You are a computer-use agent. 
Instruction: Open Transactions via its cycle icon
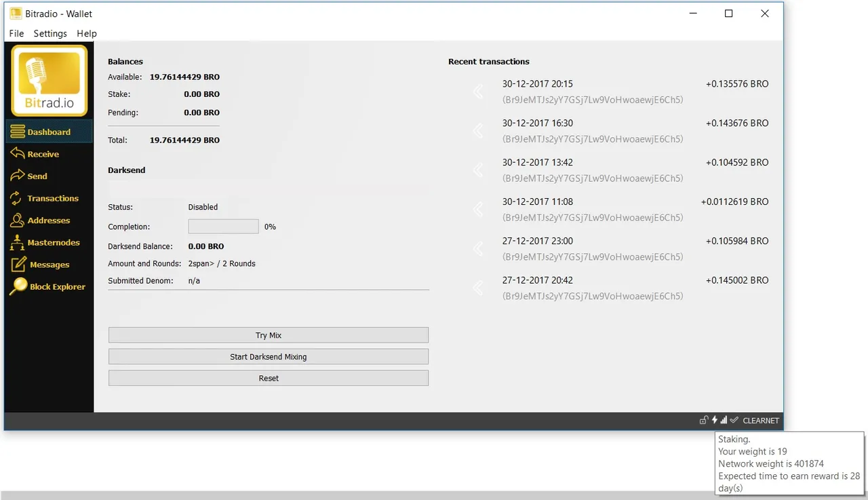[x=15, y=198]
